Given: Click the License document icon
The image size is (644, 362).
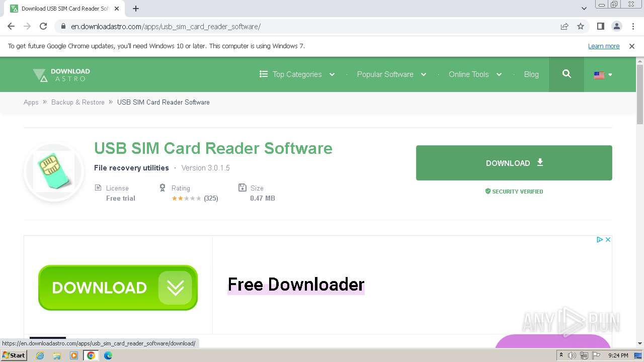Looking at the screenshot, I should click(98, 188).
